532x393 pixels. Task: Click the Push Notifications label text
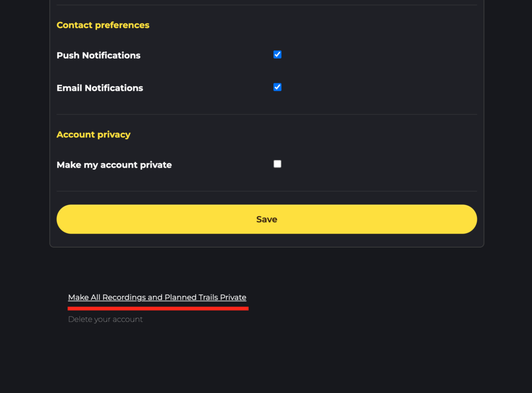coord(98,56)
